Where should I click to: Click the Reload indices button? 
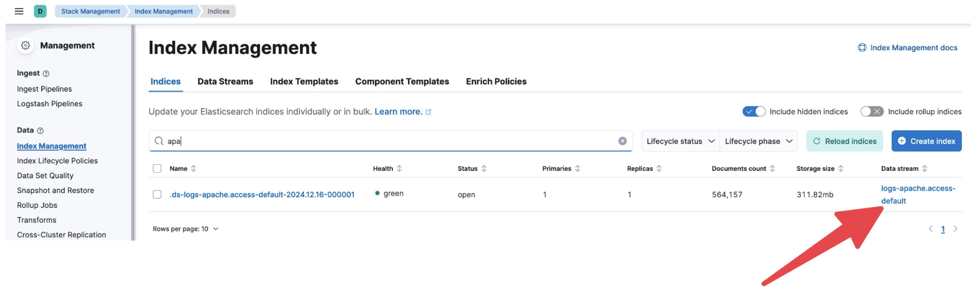click(x=844, y=141)
